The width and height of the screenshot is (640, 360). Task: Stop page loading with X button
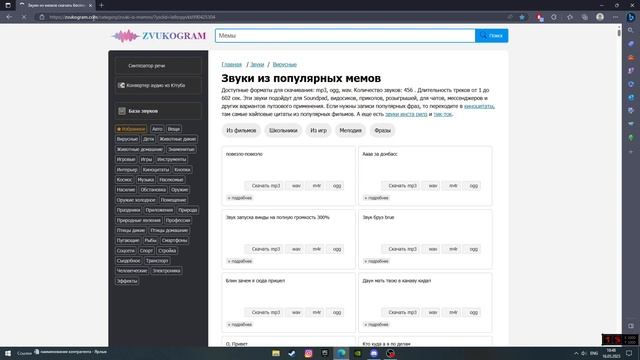point(24,17)
